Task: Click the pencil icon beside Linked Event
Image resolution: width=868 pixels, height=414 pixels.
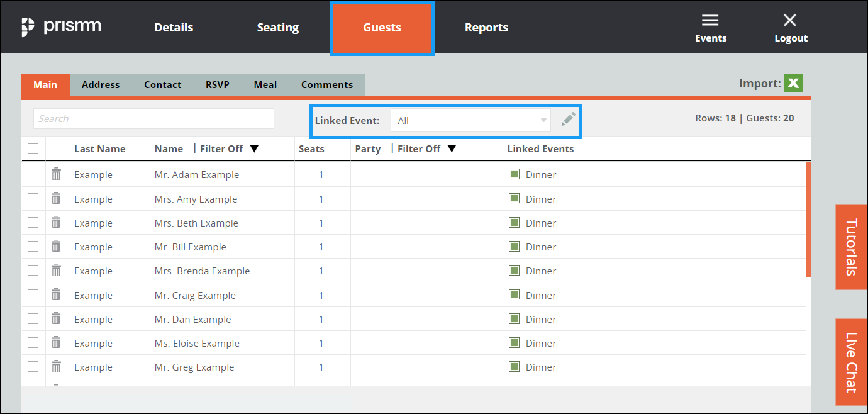Action: click(569, 120)
